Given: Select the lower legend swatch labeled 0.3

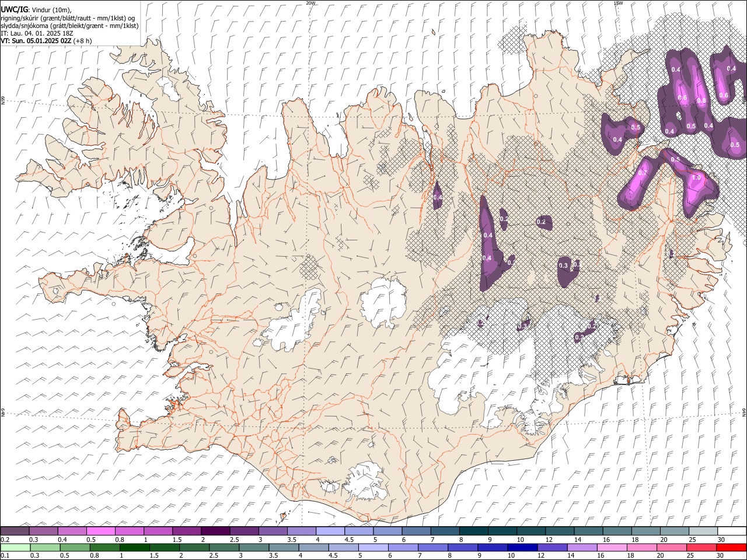Looking at the screenshot, I should tap(46, 547).
